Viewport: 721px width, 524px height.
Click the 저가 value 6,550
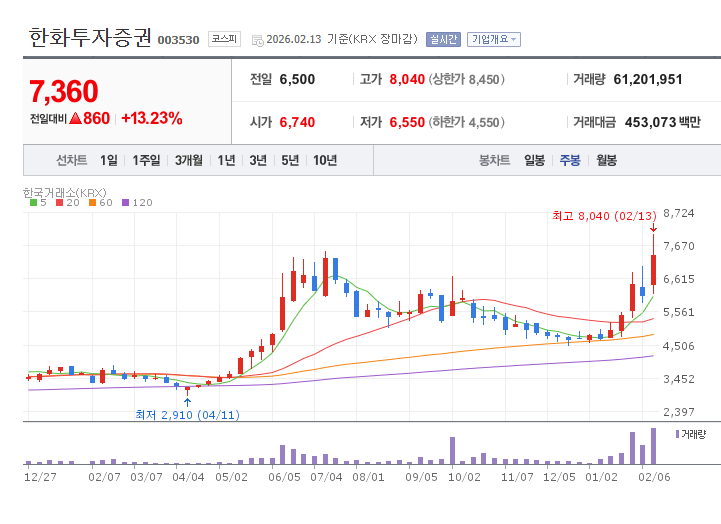click(x=407, y=122)
